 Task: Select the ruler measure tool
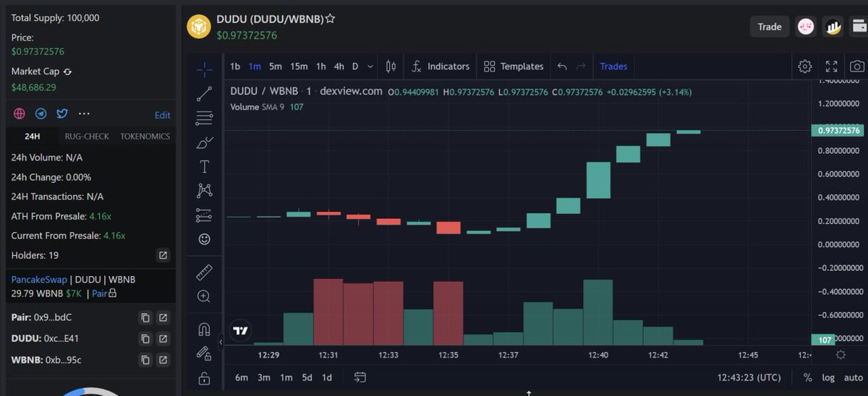(x=205, y=272)
